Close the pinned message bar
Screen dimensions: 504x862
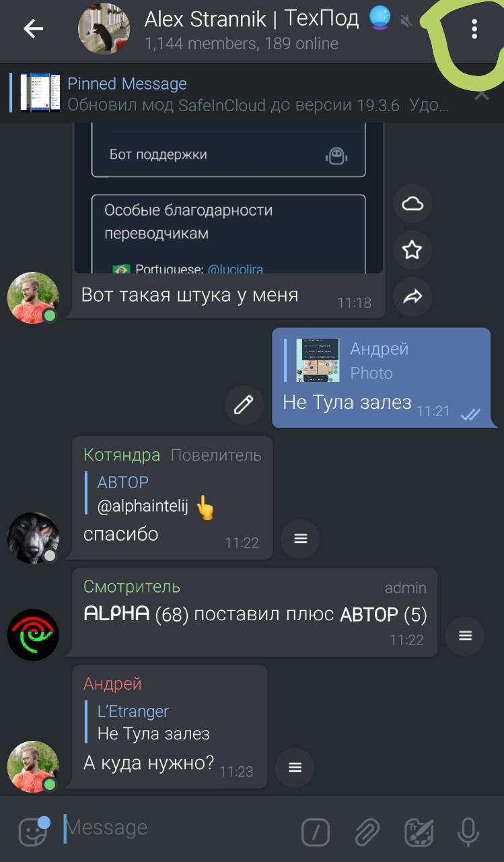click(x=482, y=95)
